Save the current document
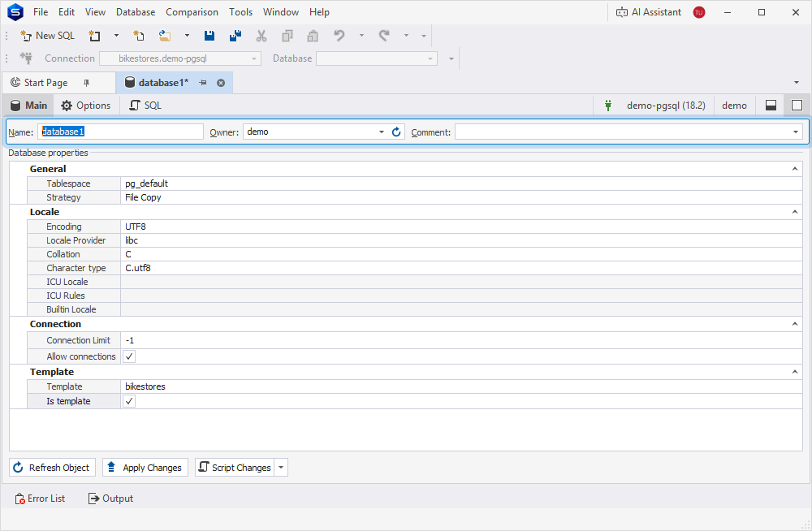Image resolution: width=812 pixels, height=531 pixels. click(209, 36)
